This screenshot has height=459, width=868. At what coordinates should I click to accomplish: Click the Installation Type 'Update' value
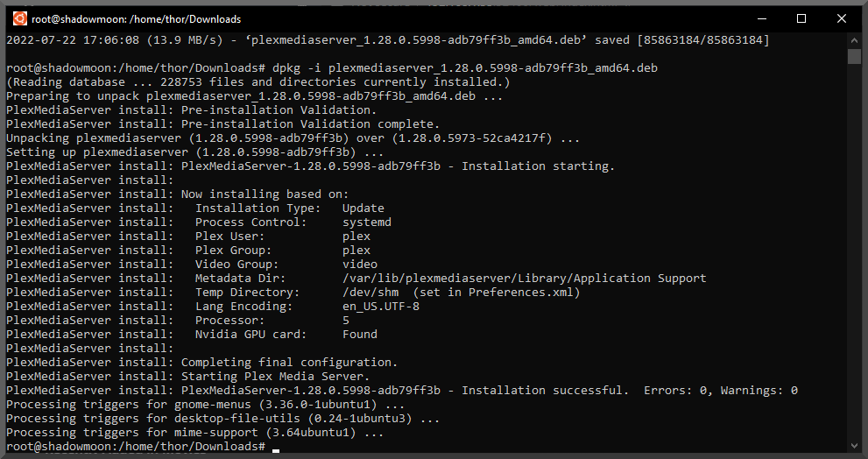(363, 208)
